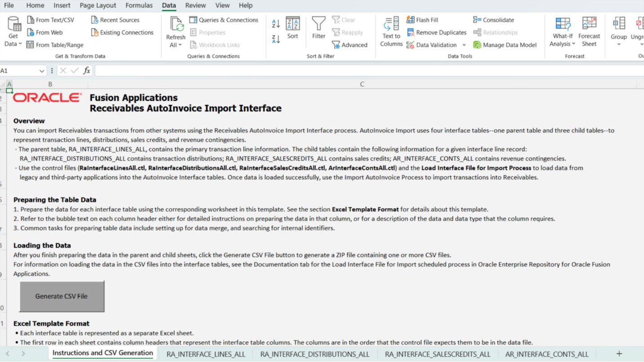Open the Help tab
This screenshot has width=644, height=362.
tap(246, 5)
